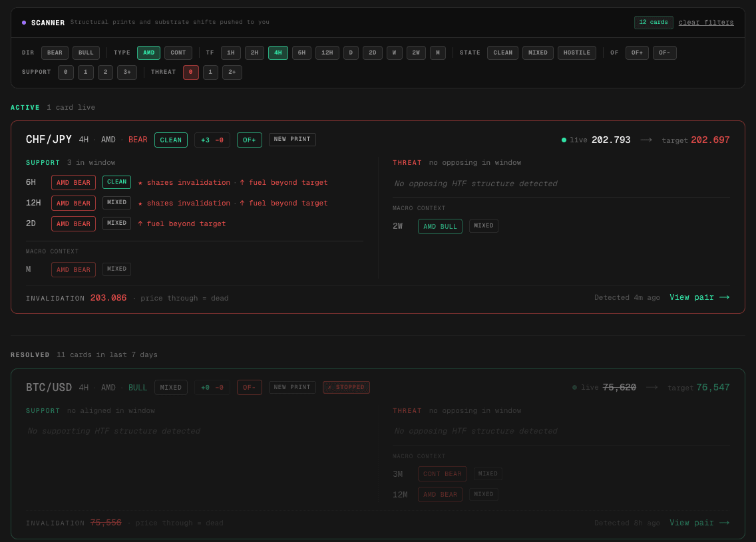This screenshot has width=756, height=542.
Task: Click AMD BULL tag in 2W row
Action: pos(440,226)
